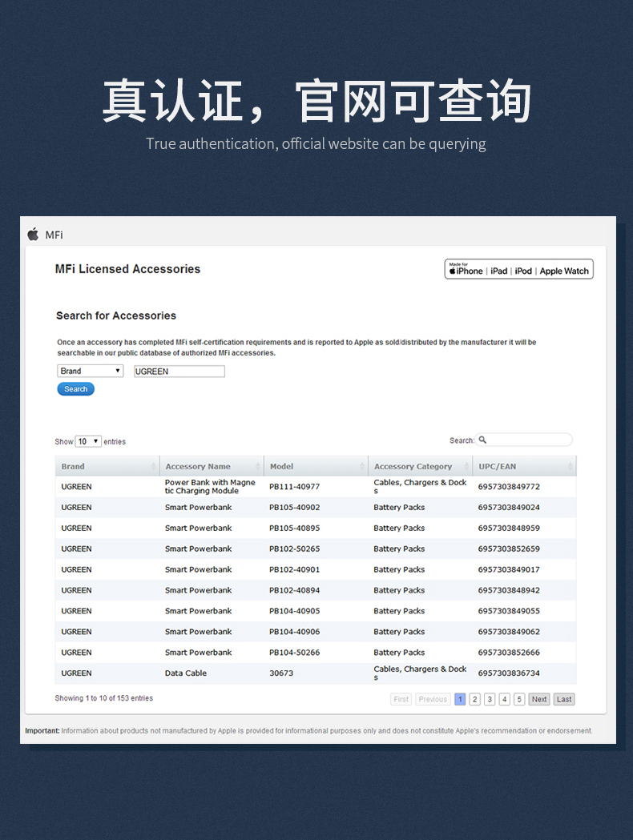Click model PB102-50265 cell
Viewport: 633px width, 840px height.
294,549
